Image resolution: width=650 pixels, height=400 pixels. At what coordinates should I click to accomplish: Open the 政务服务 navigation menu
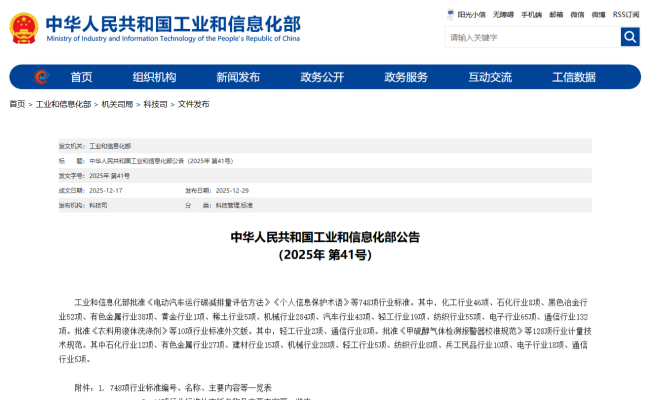[406, 77]
